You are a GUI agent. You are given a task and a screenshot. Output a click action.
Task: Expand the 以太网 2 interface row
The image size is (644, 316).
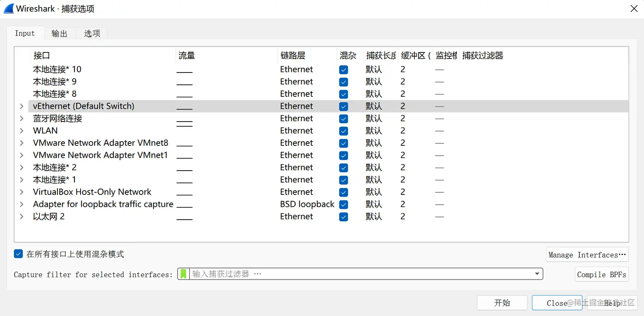(x=22, y=217)
